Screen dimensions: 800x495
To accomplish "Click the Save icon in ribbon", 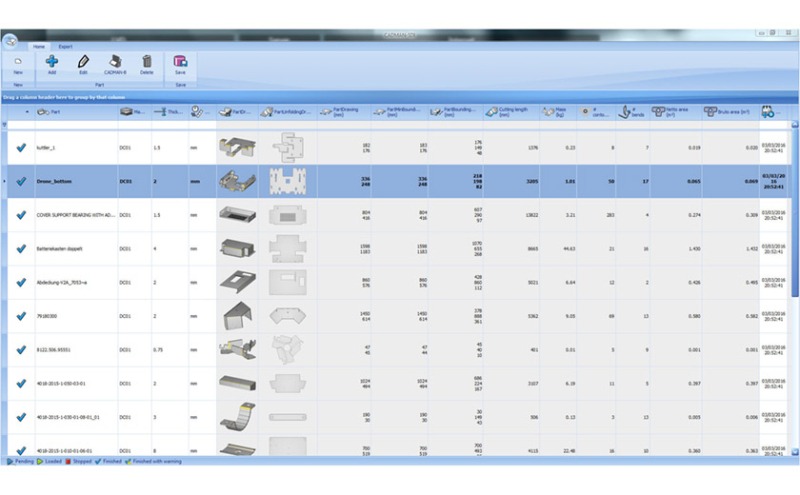I will (180, 64).
